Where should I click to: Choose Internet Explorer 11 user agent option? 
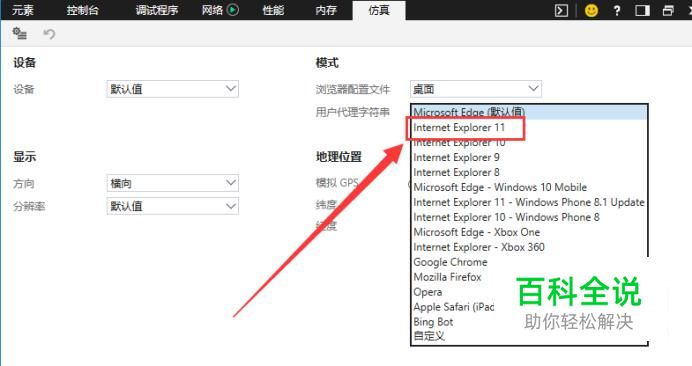pyautogui.click(x=529, y=128)
